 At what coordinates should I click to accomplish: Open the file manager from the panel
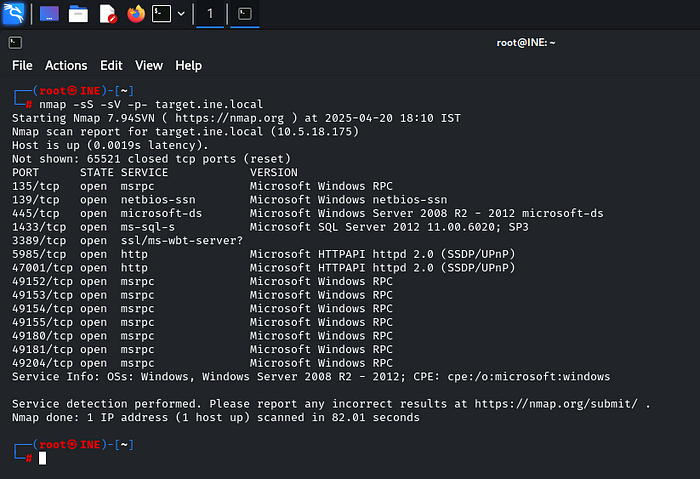tap(78, 14)
